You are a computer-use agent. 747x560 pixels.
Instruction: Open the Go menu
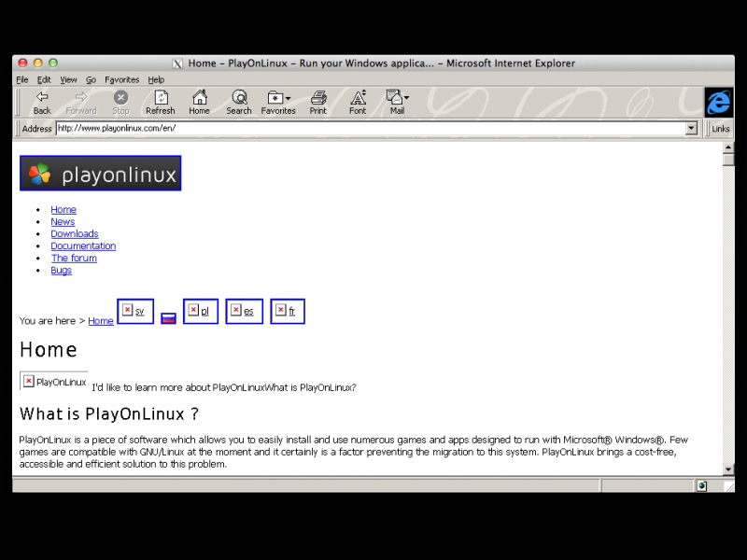coord(91,79)
